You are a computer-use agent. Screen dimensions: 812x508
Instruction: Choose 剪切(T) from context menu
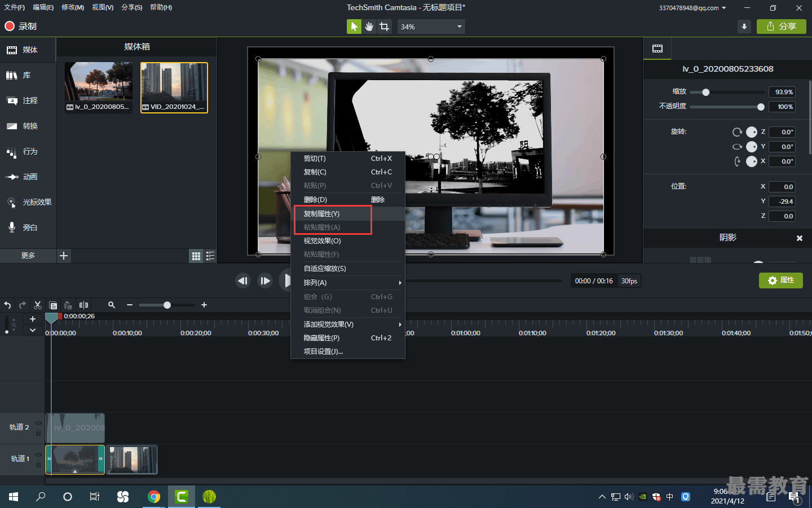[x=347, y=159]
